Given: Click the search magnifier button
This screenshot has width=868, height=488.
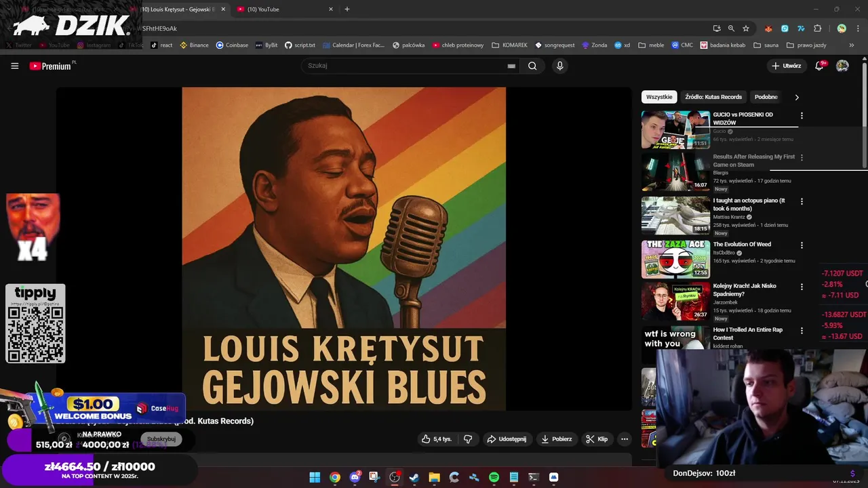Looking at the screenshot, I should click(532, 66).
